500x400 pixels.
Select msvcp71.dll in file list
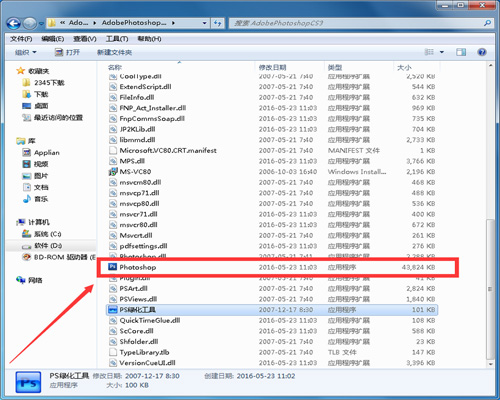(x=139, y=193)
